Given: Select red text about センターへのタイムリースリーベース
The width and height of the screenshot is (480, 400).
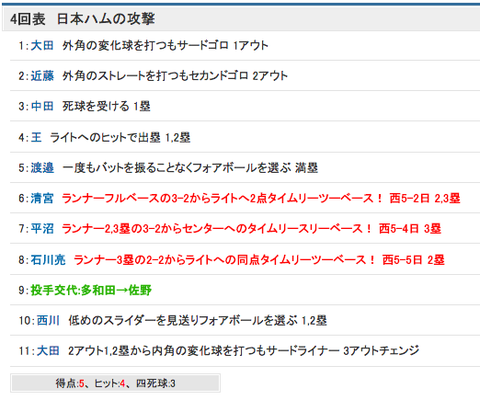Looking at the screenshot, I should [x=252, y=229].
